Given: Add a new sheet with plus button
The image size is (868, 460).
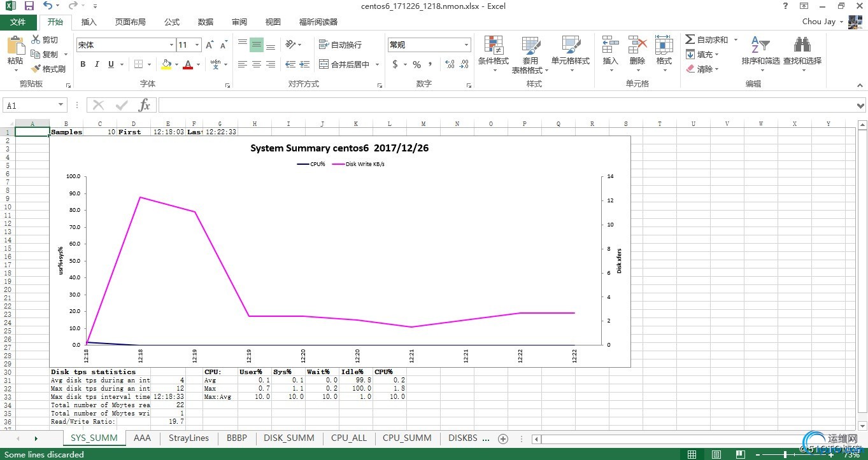Looking at the screenshot, I should click(503, 438).
